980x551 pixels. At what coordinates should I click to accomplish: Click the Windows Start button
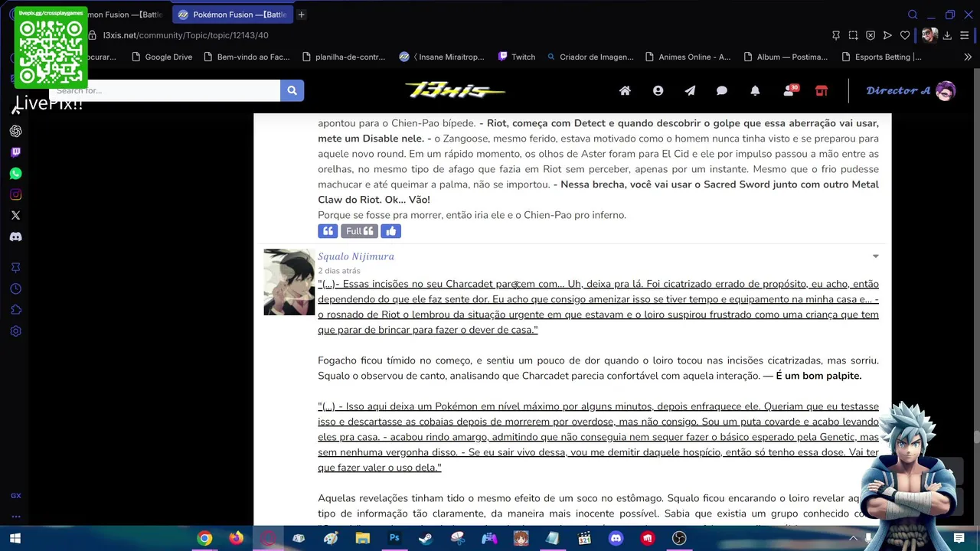click(x=15, y=539)
